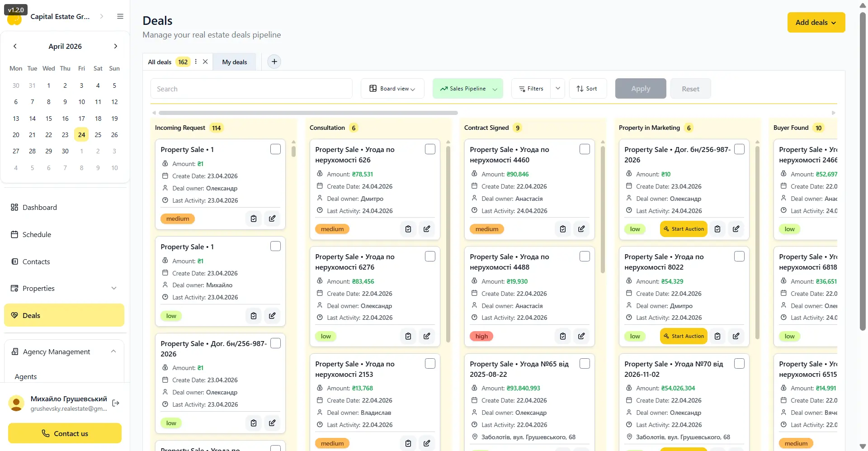Select April 15 in calendar

click(x=49, y=119)
